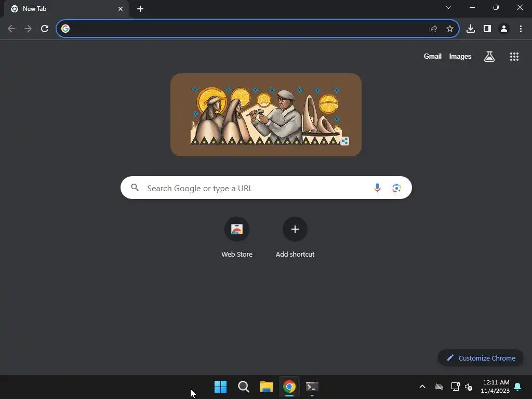Open a new tab with the plus button

click(x=140, y=9)
